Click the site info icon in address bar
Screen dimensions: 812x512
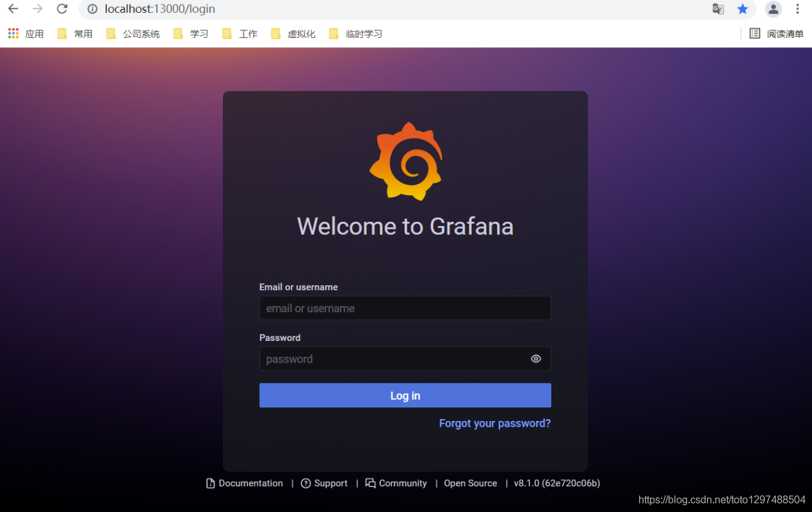tap(92, 9)
